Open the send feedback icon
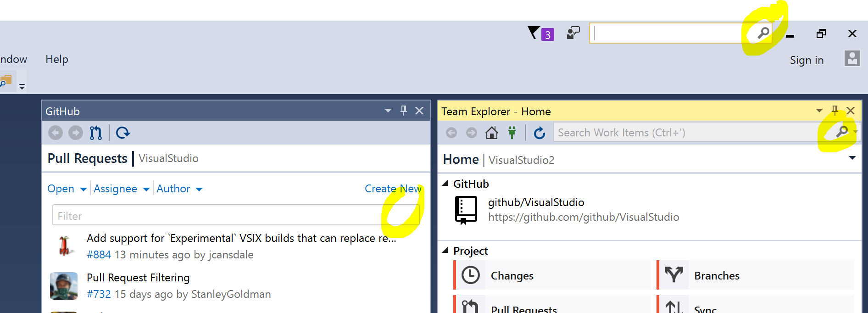The height and width of the screenshot is (313, 868). point(573,33)
